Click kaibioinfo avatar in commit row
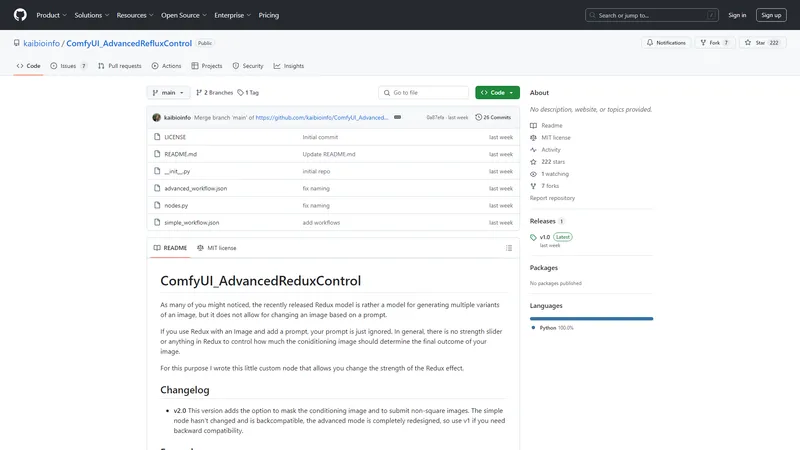This screenshot has height=450, width=800. click(x=157, y=117)
